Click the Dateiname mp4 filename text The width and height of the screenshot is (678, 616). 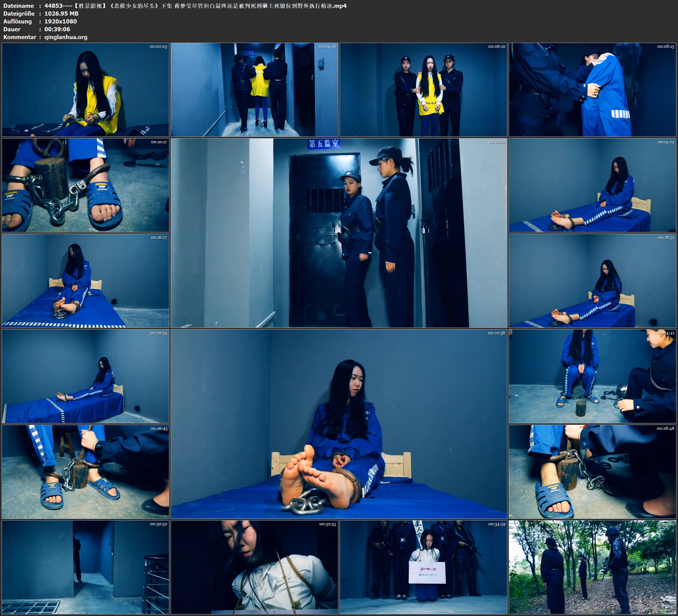[x=195, y=6]
